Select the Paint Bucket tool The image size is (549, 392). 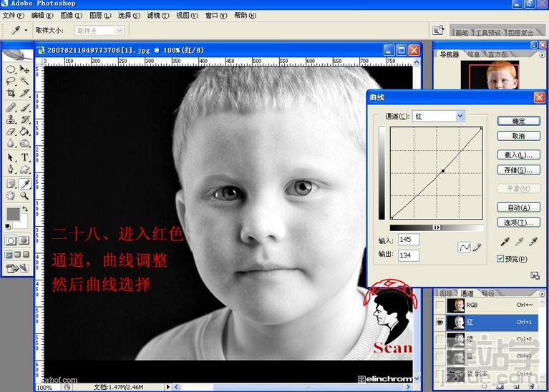(x=24, y=132)
